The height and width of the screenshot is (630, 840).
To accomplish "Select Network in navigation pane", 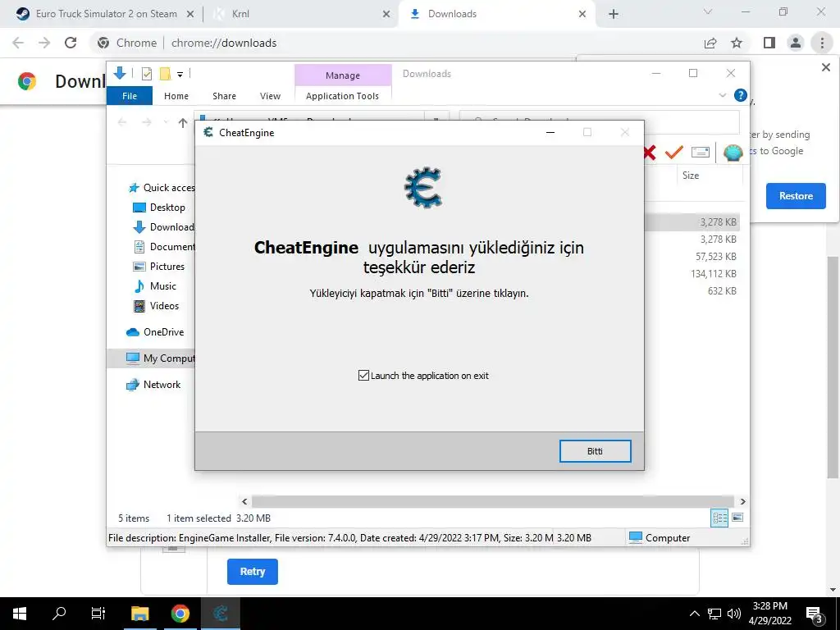I will (x=153, y=385).
